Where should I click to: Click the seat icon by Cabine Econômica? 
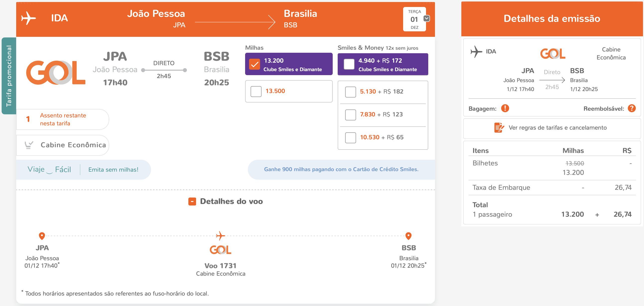pyautogui.click(x=29, y=145)
